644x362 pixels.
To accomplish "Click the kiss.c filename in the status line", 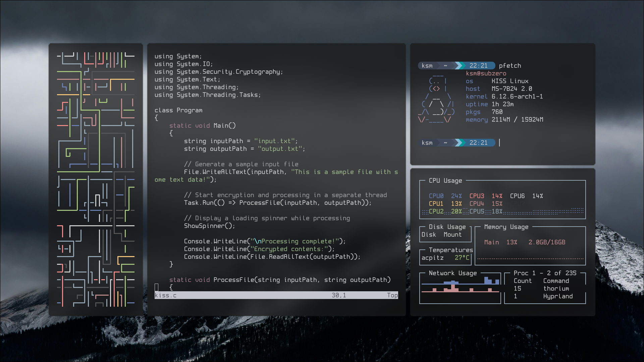I will point(165,295).
